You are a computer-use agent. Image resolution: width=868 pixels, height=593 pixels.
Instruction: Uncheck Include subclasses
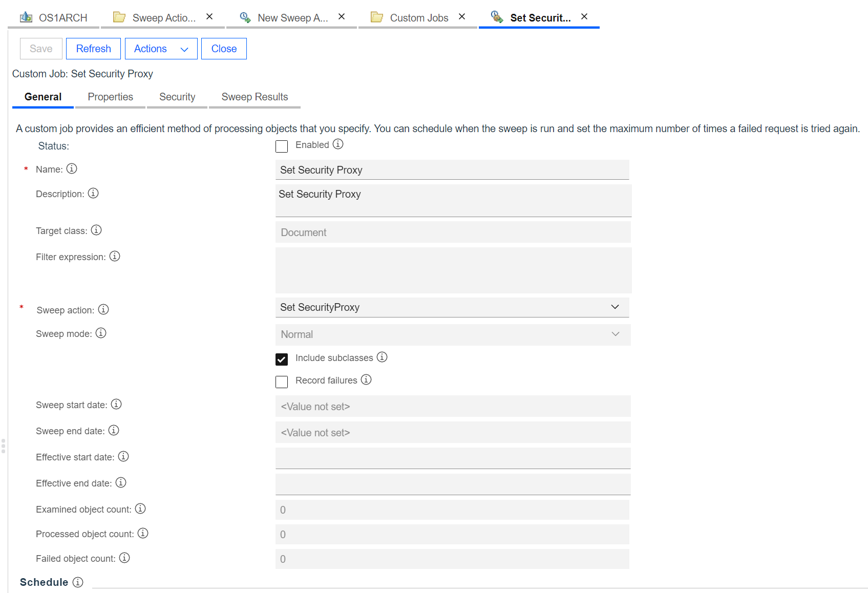282,359
